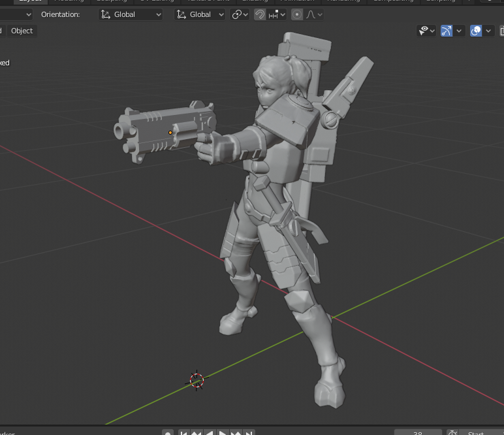Open the pivot point dropdown
The height and width of the screenshot is (435, 504).
(x=240, y=14)
